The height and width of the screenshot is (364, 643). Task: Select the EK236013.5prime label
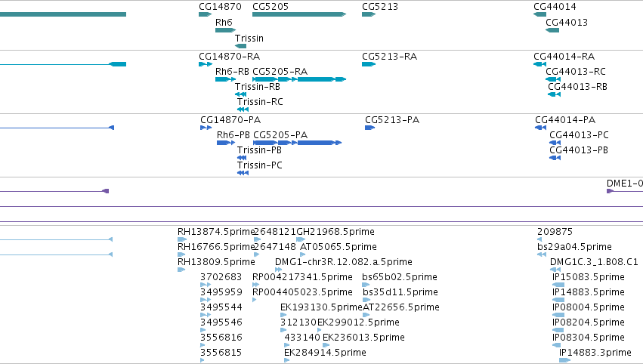(363, 338)
